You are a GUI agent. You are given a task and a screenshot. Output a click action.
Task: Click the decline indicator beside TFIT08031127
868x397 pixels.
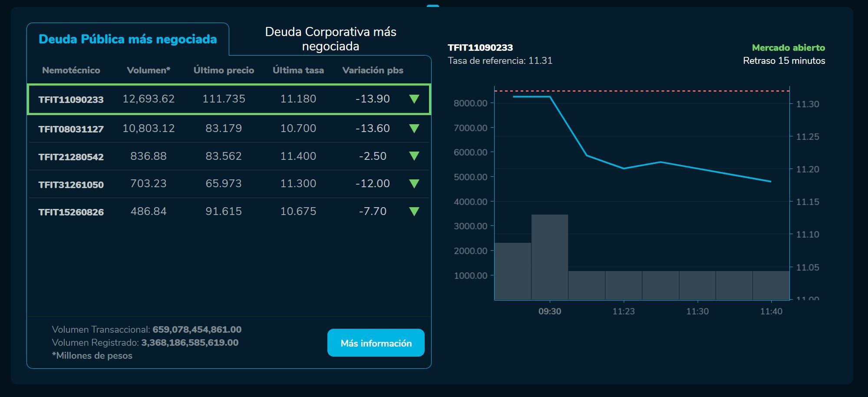click(413, 128)
